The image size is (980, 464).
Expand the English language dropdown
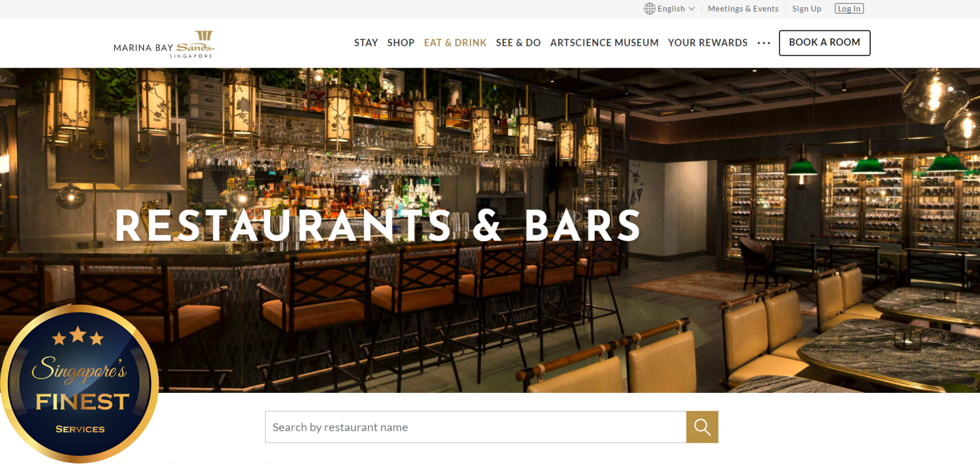pos(669,9)
